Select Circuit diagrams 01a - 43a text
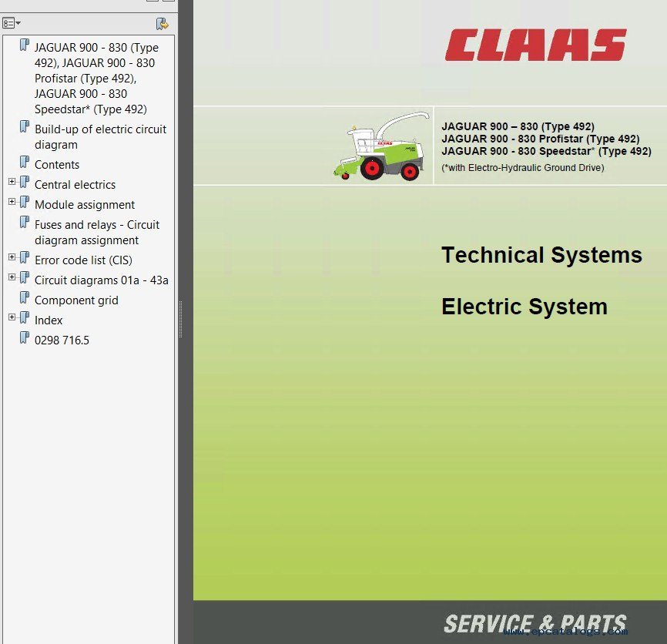667x644 pixels. point(101,280)
